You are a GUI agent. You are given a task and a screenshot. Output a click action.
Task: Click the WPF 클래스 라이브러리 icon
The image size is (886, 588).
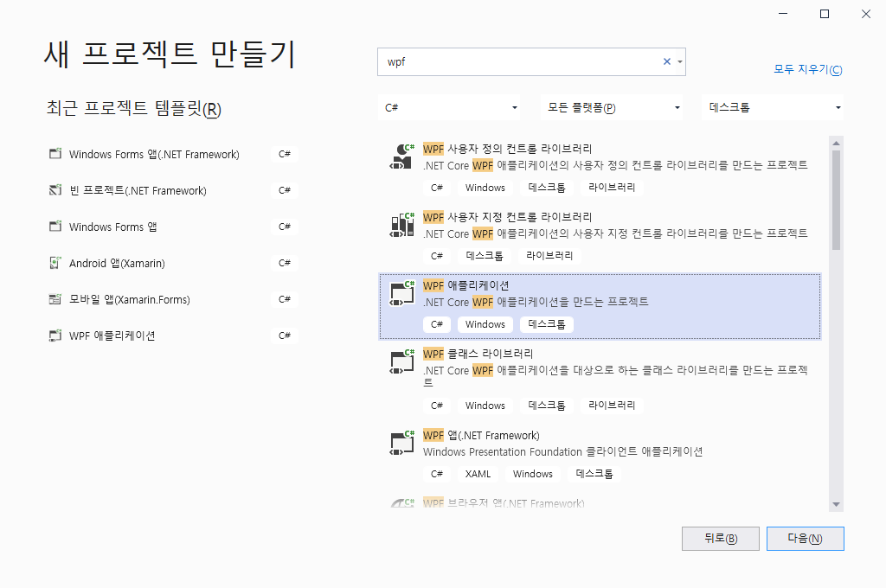401,361
